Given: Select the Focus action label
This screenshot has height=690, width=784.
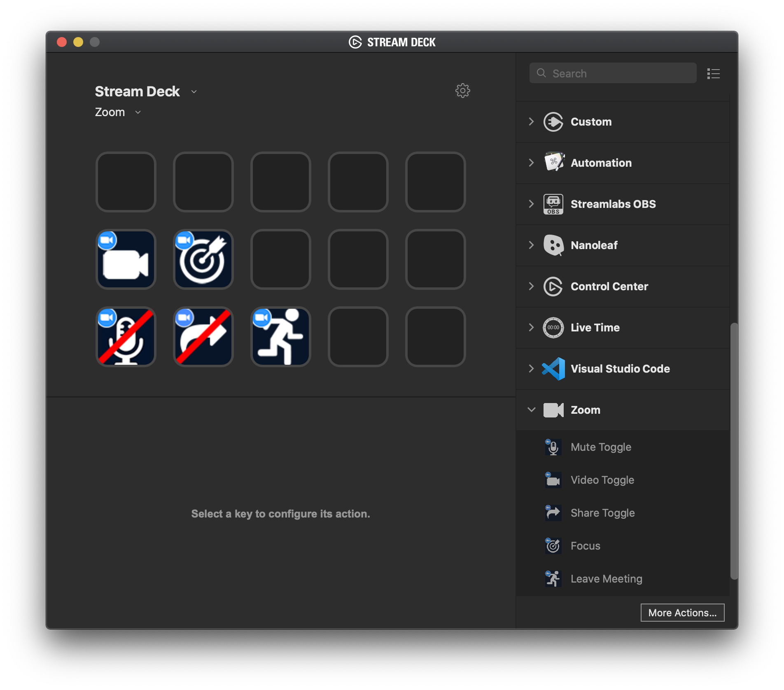Looking at the screenshot, I should 586,546.
